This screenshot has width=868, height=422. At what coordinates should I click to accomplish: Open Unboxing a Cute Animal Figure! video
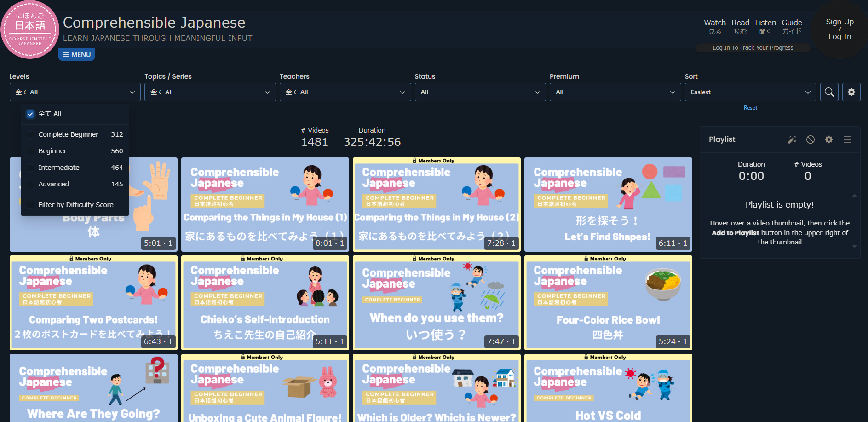(x=265, y=388)
